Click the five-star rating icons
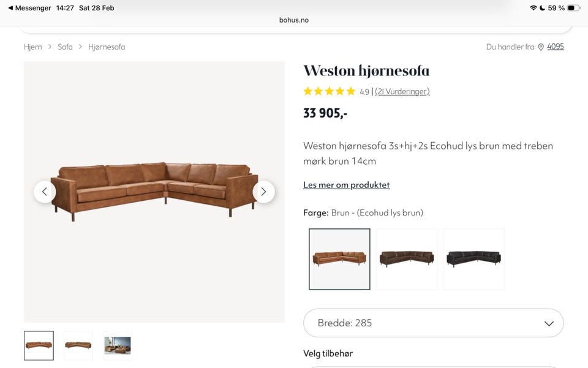 330,91
